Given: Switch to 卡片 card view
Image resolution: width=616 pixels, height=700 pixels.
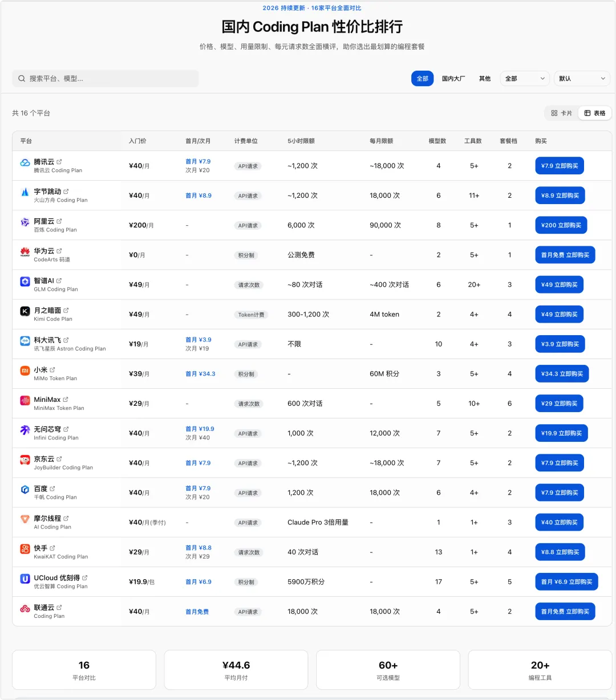Looking at the screenshot, I should coord(561,113).
